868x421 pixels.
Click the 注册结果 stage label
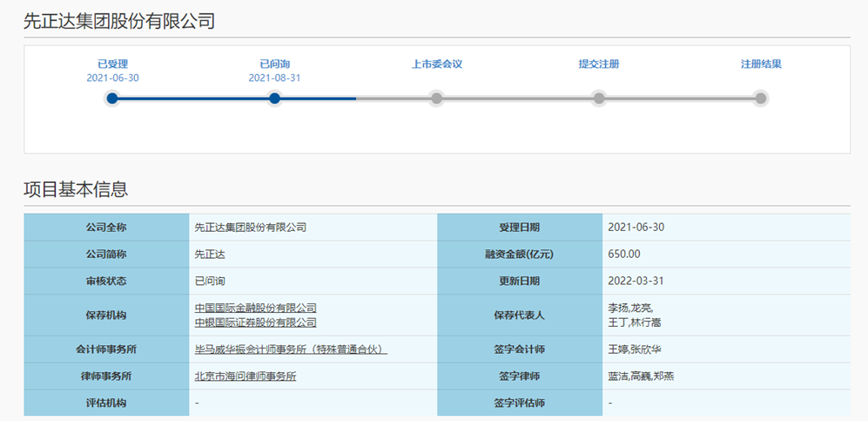(761, 65)
